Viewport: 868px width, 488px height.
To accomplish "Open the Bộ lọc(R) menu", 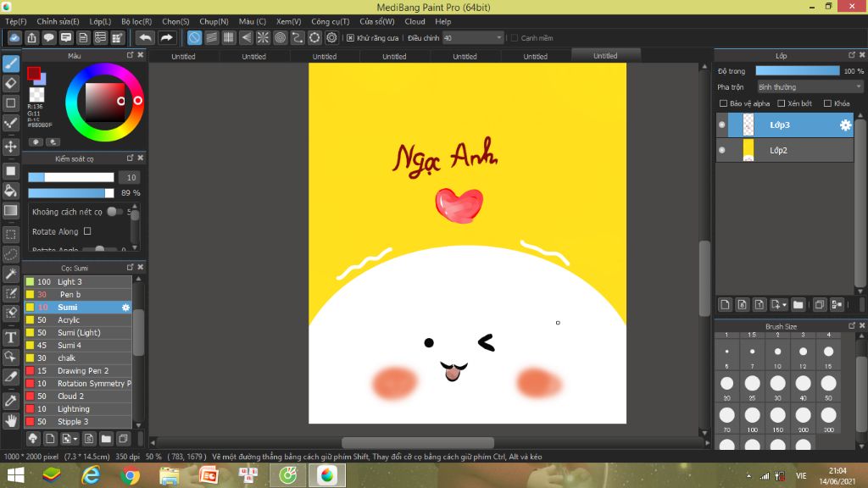I will pos(136,21).
